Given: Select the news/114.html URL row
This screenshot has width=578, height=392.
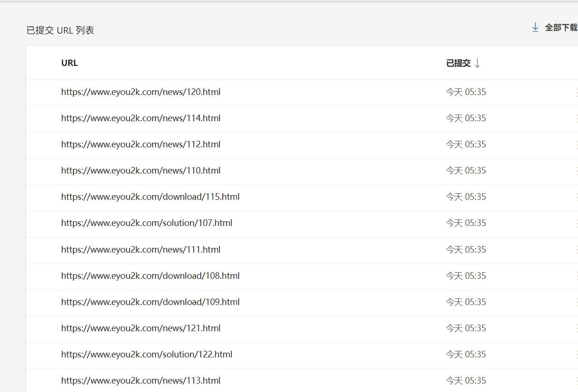Looking at the screenshot, I should pos(302,119).
